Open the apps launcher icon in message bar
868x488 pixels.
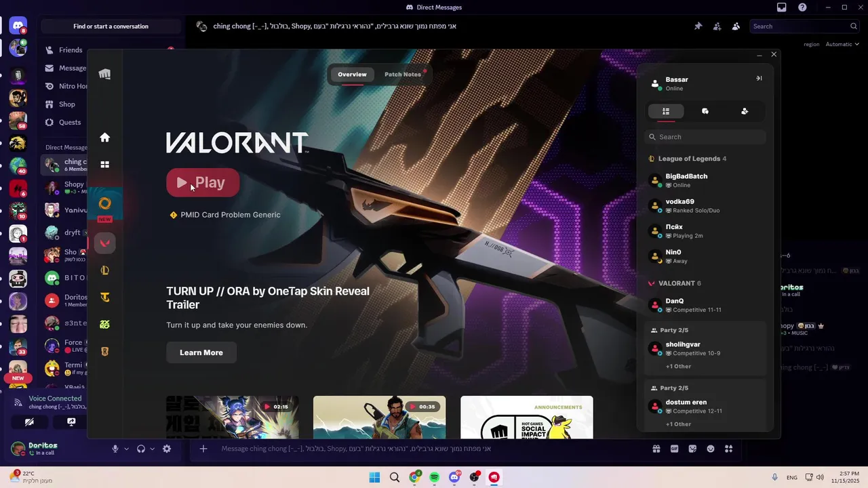coord(729,449)
